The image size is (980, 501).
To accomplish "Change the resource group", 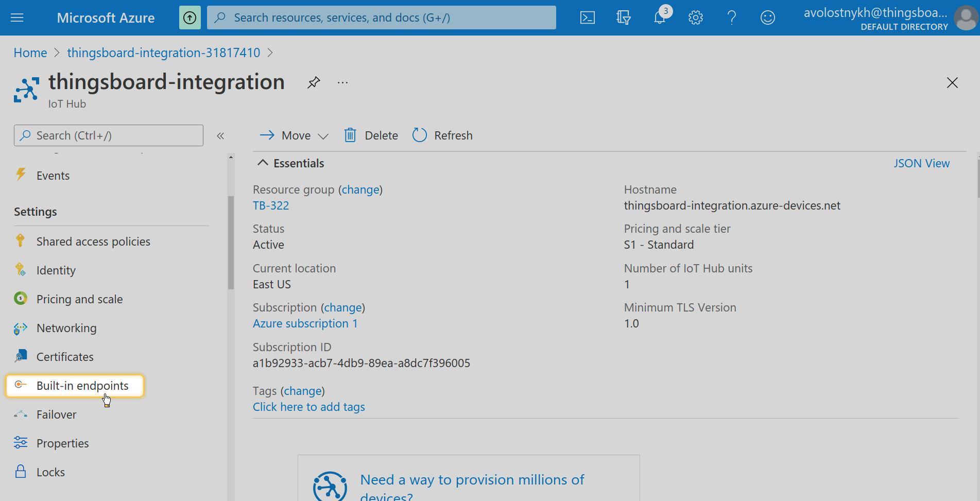I will pyautogui.click(x=360, y=189).
